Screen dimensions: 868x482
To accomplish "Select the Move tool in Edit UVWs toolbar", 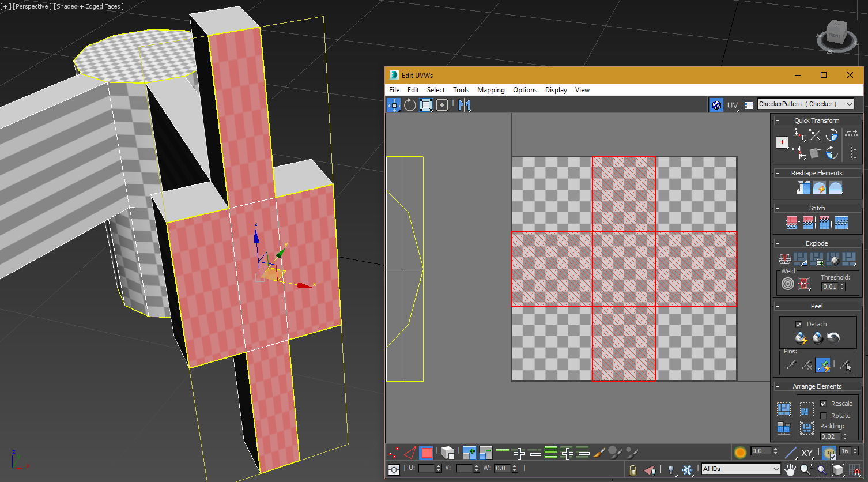I will pos(394,104).
